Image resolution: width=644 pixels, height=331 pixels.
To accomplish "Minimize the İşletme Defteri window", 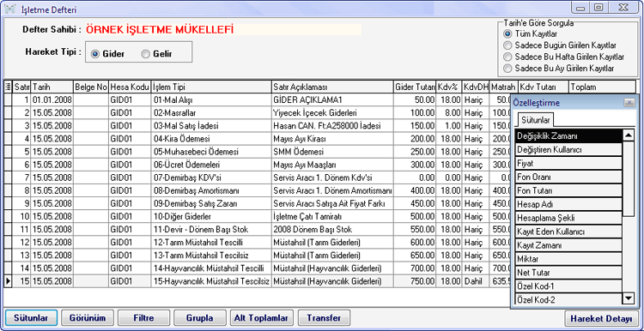I will point(580,8).
